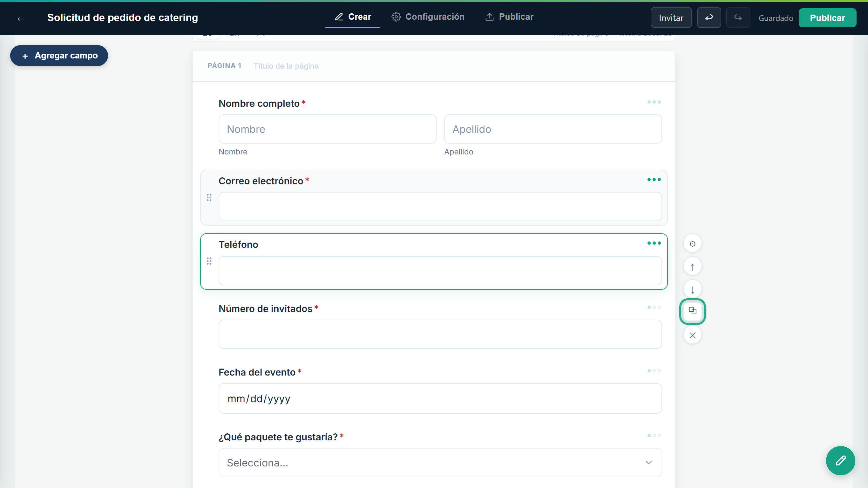Open field settings gear for Teléfono
This screenshot has width=868, height=488.
(692, 244)
